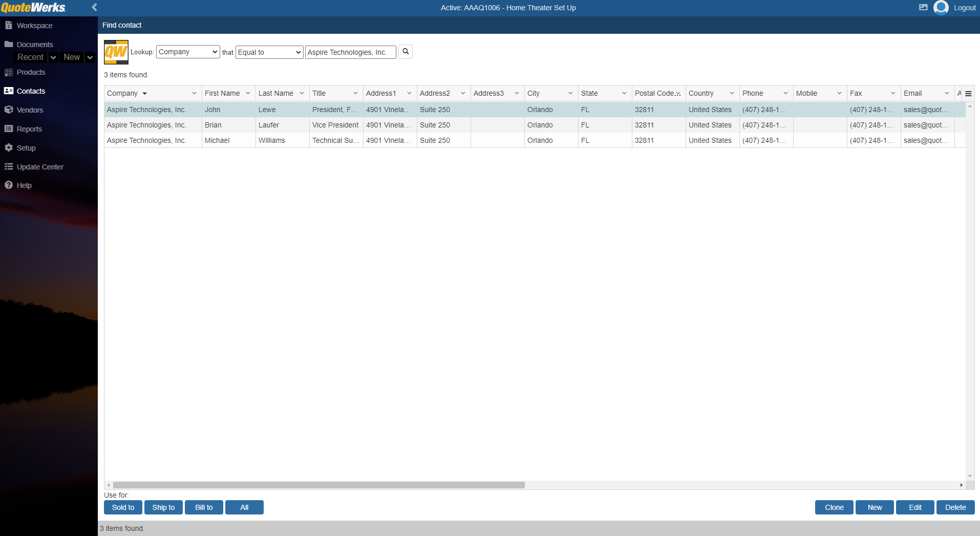Click the user avatar icon
Viewport: 980px width, 536px height.
click(x=941, y=7)
